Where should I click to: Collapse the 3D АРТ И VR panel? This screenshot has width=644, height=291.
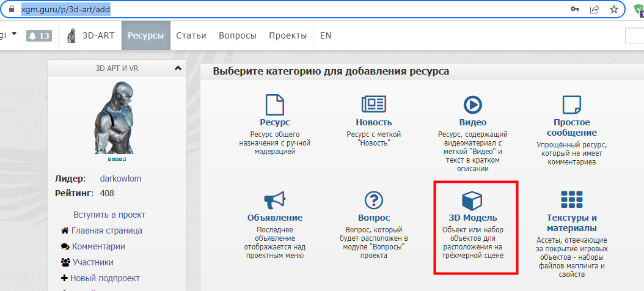(178, 68)
